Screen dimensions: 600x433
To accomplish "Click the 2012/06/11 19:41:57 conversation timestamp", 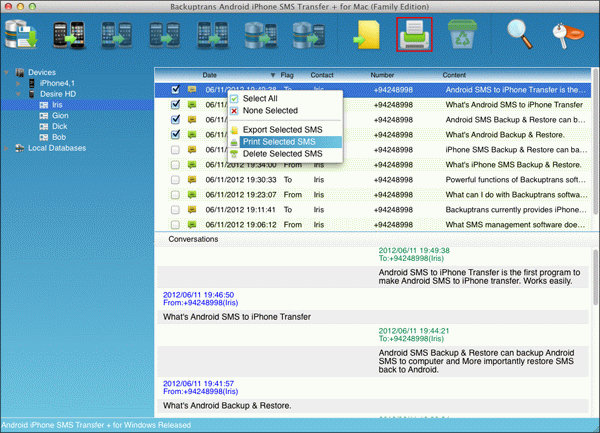I will 198,383.
